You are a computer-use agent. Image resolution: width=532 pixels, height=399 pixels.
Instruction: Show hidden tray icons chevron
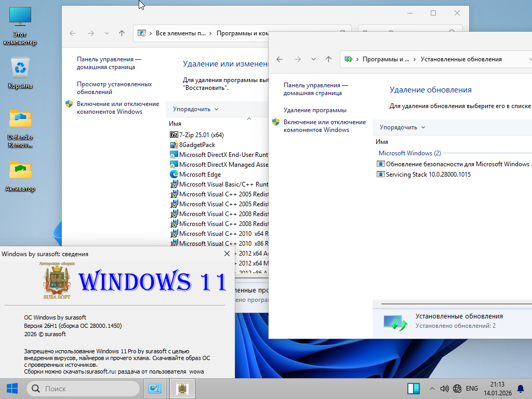click(432, 389)
